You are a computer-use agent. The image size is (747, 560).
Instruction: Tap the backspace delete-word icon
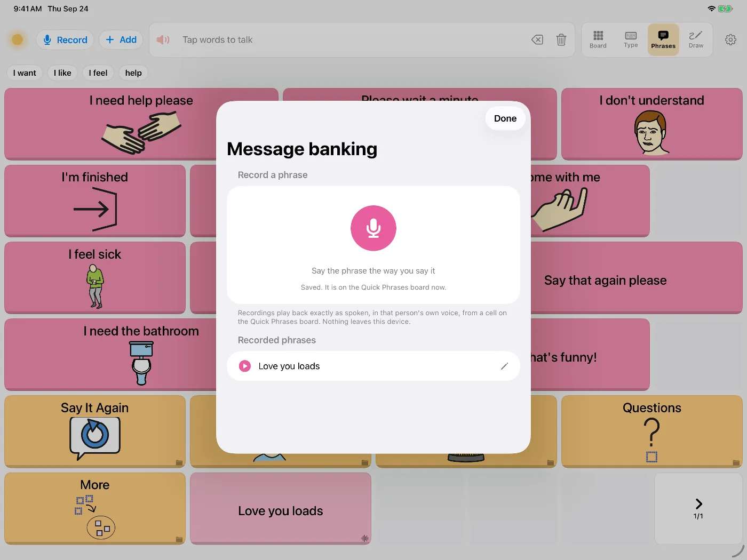[537, 39]
